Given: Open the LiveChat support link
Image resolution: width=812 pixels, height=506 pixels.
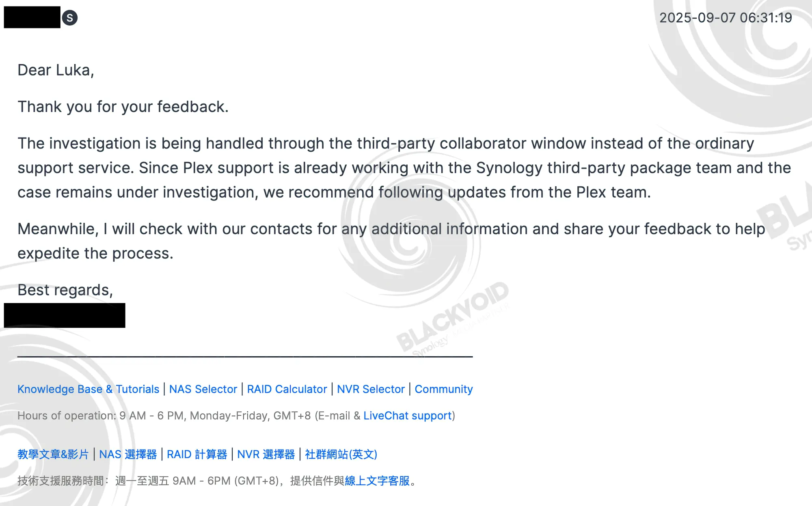Looking at the screenshot, I should (407, 416).
